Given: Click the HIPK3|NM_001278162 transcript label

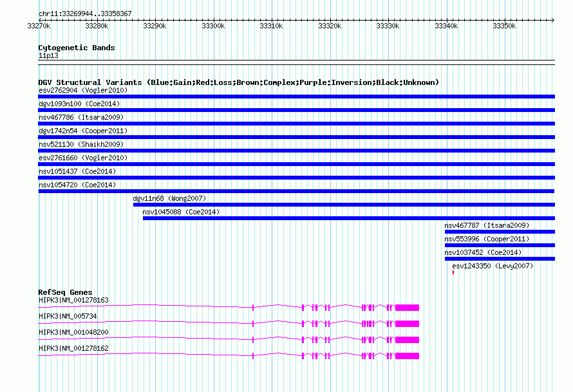Looking at the screenshot, I should 73,348.
